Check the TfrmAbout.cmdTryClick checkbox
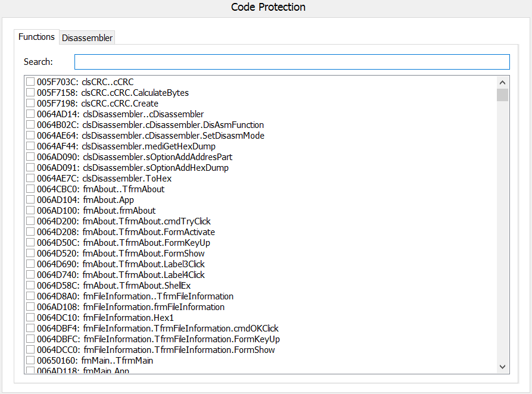 coord(30,221)
